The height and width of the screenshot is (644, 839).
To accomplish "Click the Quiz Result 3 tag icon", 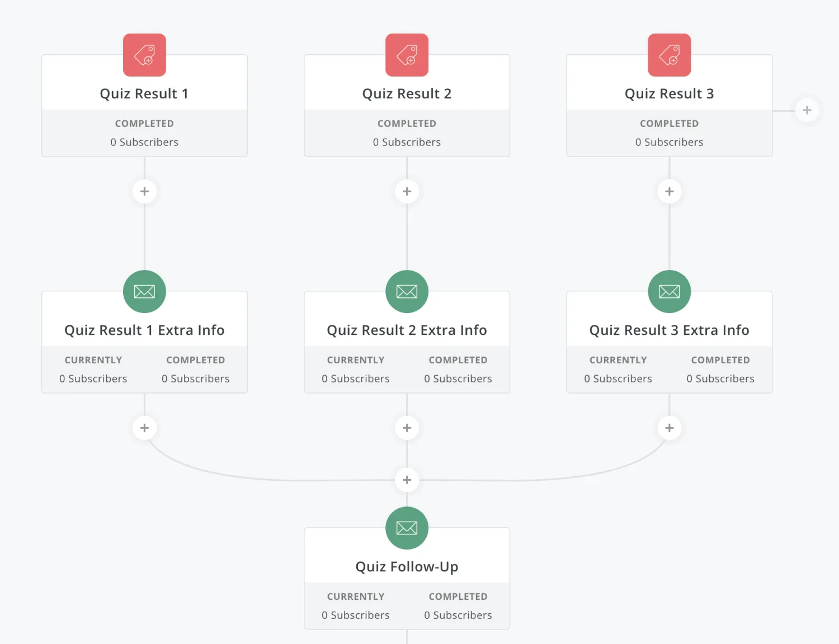I will [x=669, y=55].
